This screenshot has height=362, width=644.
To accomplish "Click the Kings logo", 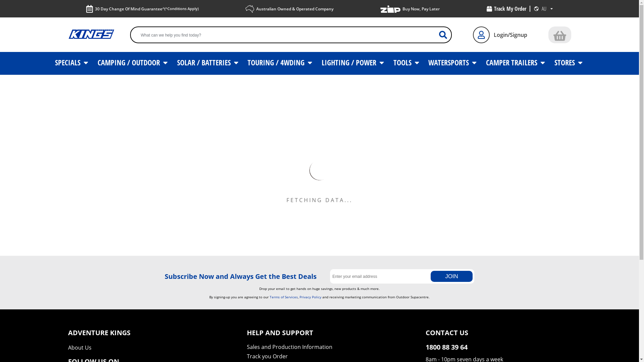I will click(91, 34).
